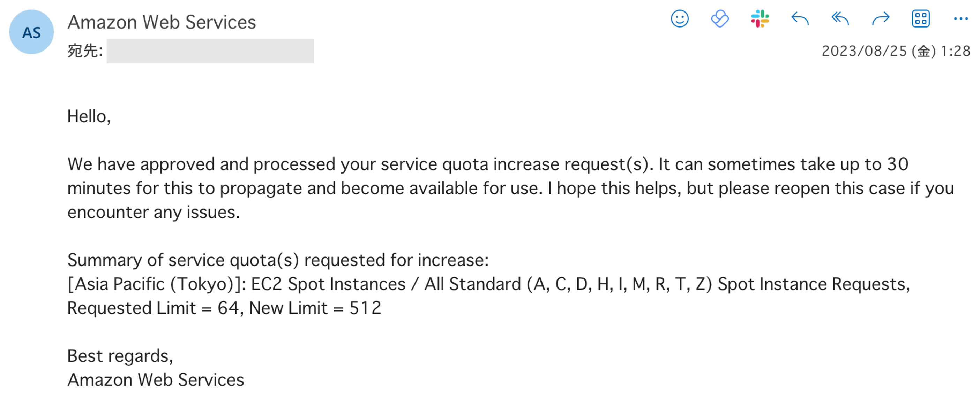Click the Amazon Web Services signature text
This screenshot has height=399, width=980.
pyautogui.click(x=156, y=380)
